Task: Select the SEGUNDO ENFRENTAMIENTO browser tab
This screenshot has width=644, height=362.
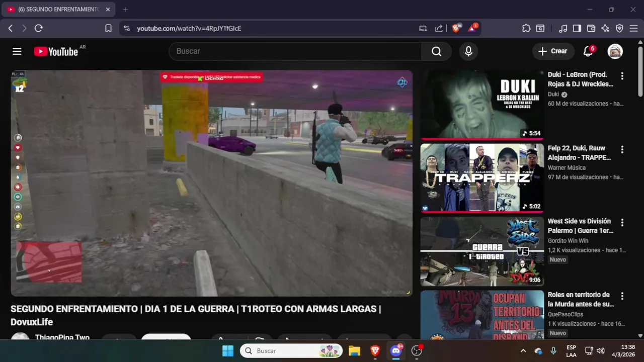Action: click(x=59, y=10)
